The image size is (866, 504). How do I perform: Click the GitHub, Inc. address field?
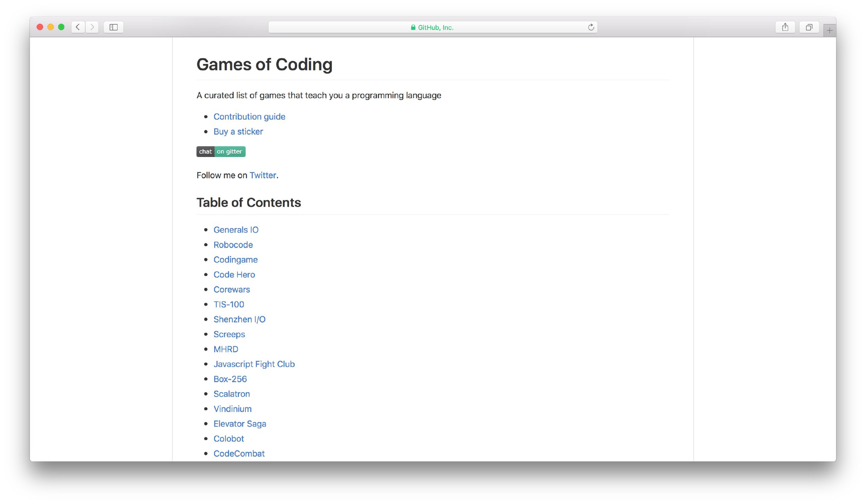[433, 27]
